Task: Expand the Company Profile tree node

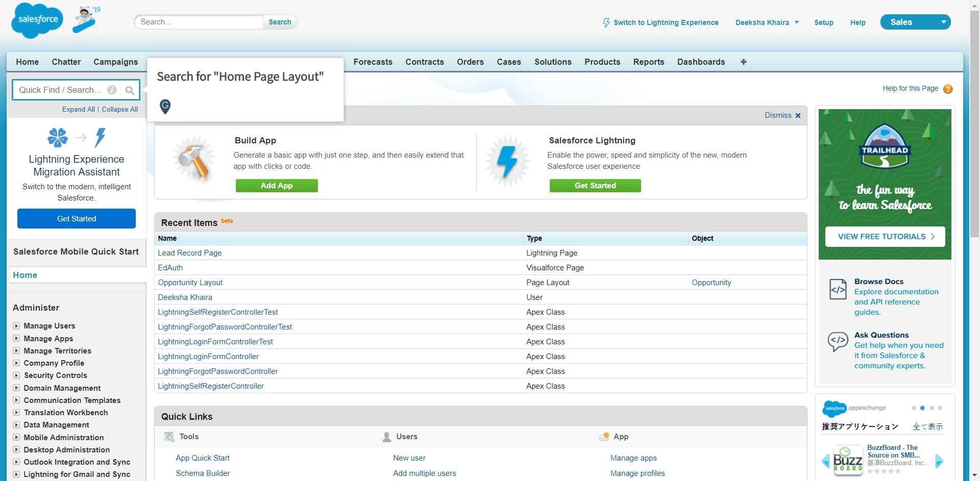Action: (x=16, y=363)
